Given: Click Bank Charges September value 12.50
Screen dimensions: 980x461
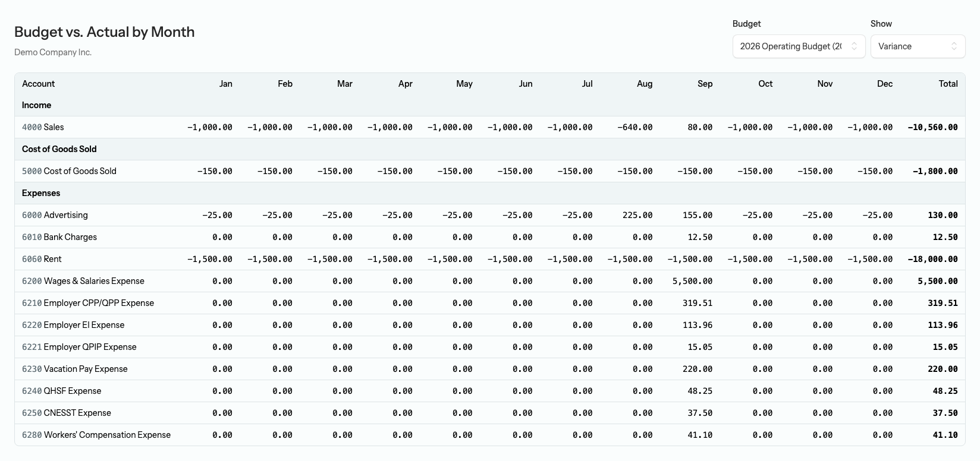Looking at the screenshot, I should (x=700, y=237).
